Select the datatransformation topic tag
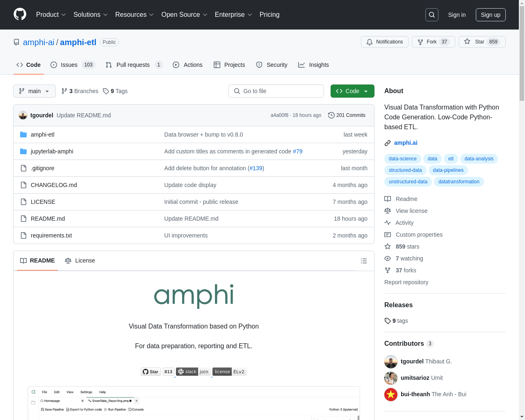The width and height of the screenshot is (525, 420). [x=459, y=182]
